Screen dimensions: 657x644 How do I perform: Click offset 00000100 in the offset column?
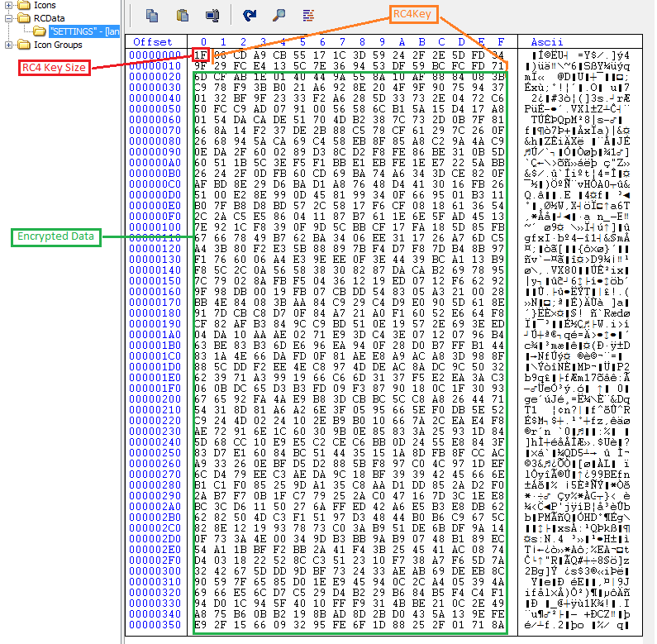(x=155, y=227)
